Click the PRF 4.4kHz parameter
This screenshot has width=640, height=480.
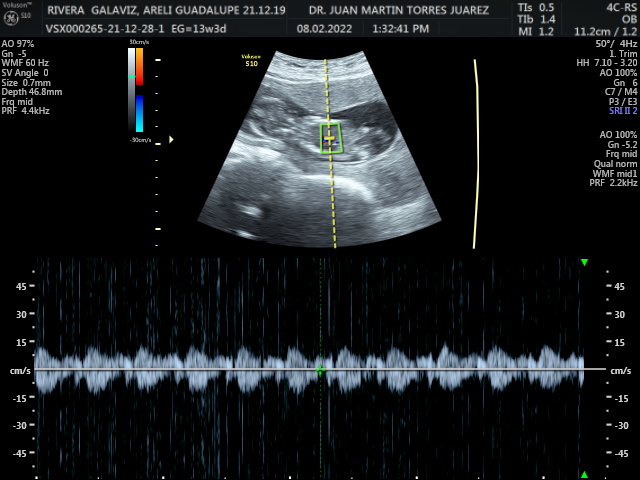click(26, 110)
